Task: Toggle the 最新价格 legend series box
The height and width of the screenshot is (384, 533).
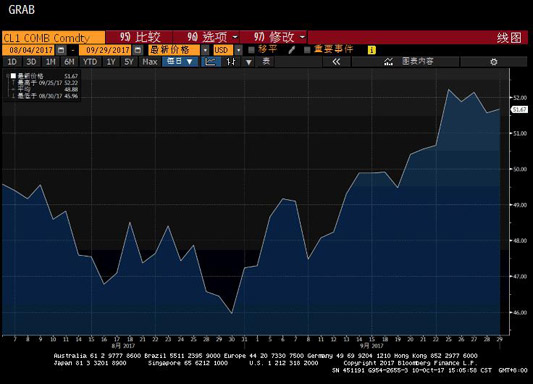Action: pyautogui.click(x=13, y=76)
